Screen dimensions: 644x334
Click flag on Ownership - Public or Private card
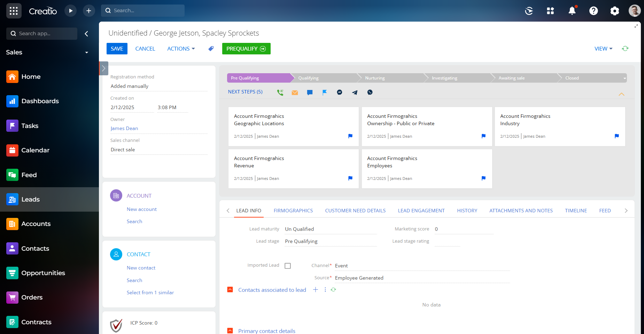tap(483, 136)
